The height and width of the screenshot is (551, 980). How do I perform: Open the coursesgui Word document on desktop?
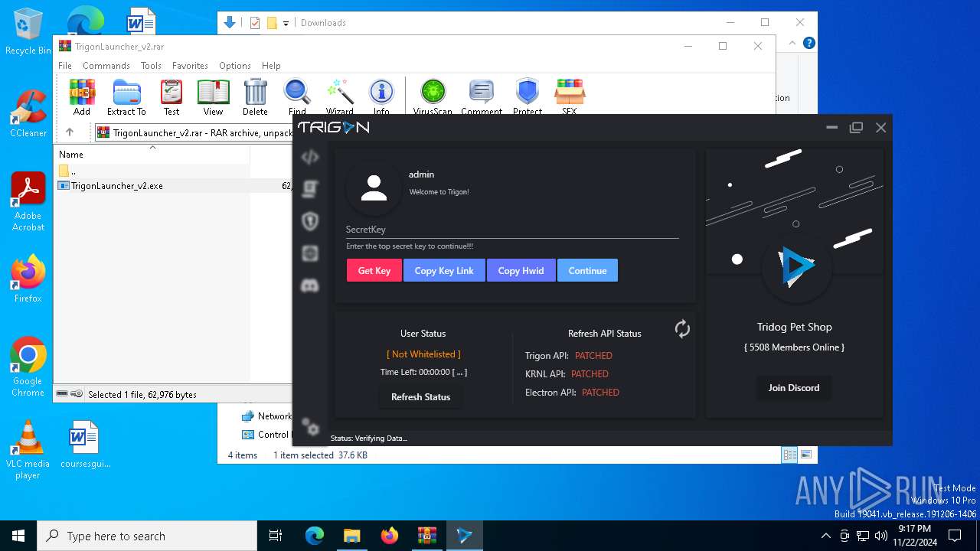coord(85,445)
